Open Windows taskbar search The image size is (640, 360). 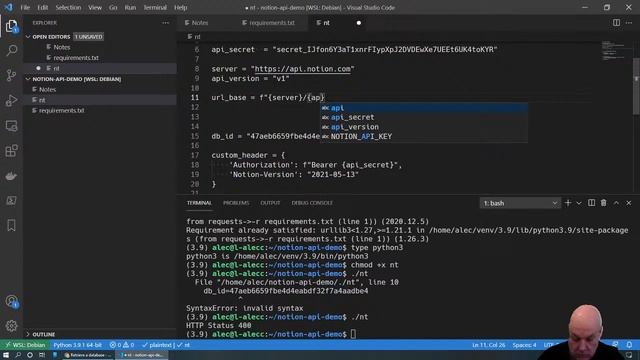point(18,355)
